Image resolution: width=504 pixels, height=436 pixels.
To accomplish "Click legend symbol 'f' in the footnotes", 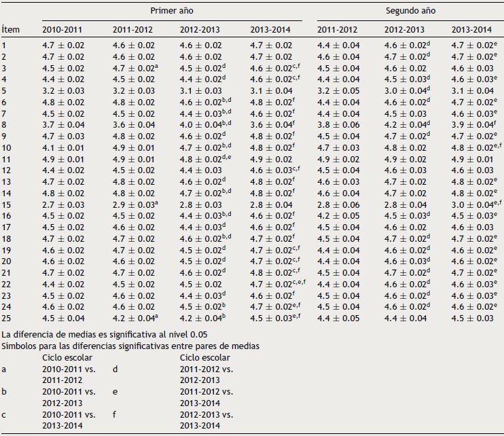I will (115, 414).
